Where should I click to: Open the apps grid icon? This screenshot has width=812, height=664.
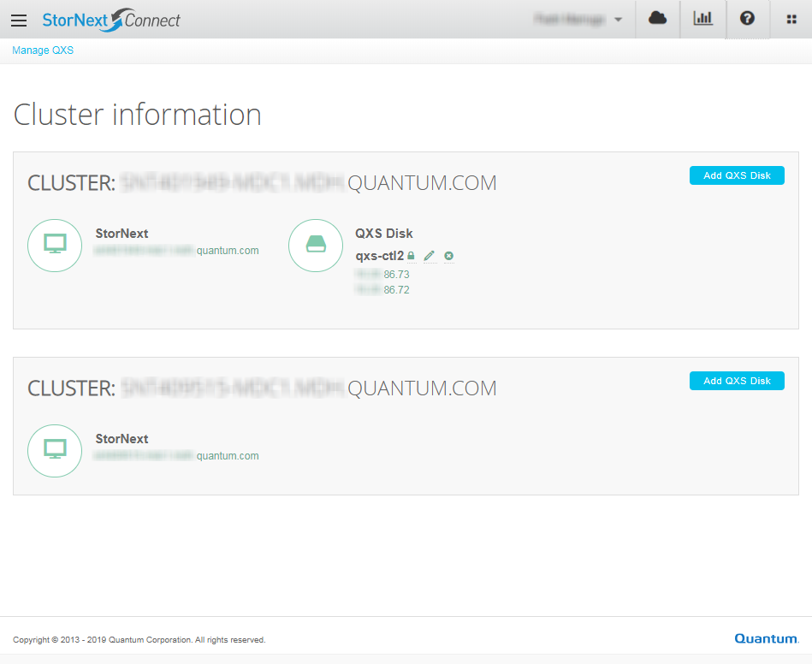[x=791, y=19]
